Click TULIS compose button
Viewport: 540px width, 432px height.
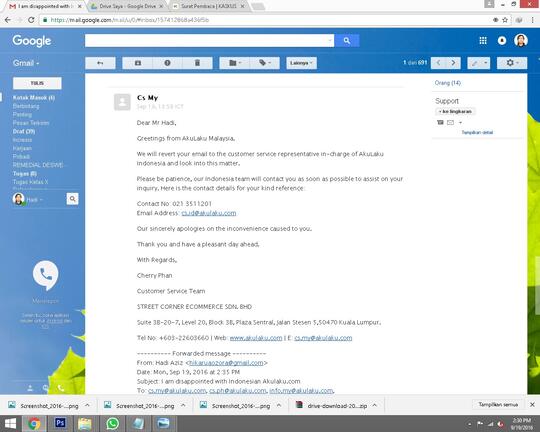[37, 83]
